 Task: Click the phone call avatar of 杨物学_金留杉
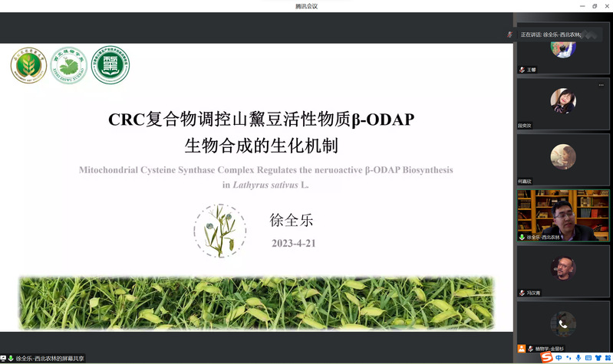point(562,323)
